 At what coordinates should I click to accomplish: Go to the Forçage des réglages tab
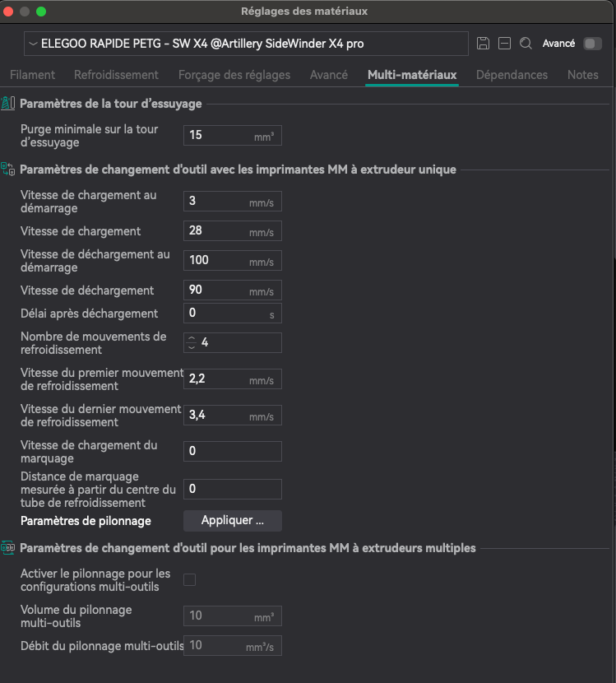pos(234,75)
